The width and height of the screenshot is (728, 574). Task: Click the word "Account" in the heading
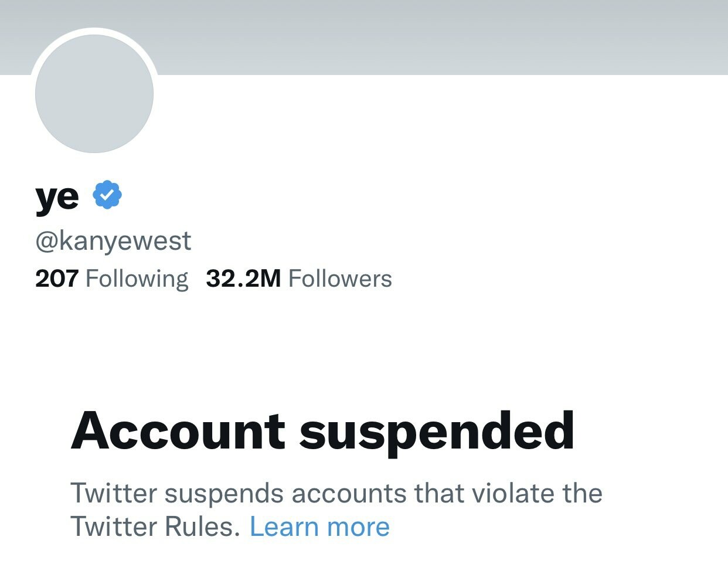[x=178, y=430]
